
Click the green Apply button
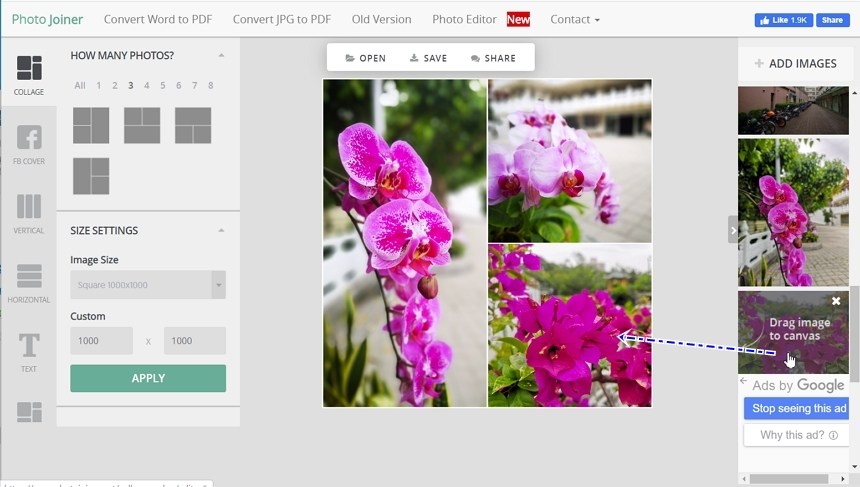pos(148,378)
